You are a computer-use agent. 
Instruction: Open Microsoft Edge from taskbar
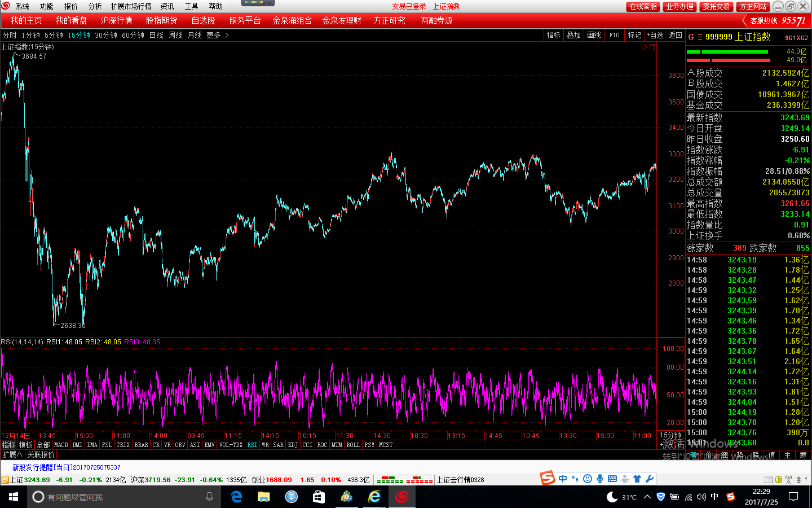pyautogui.click(x=237, y=497)
